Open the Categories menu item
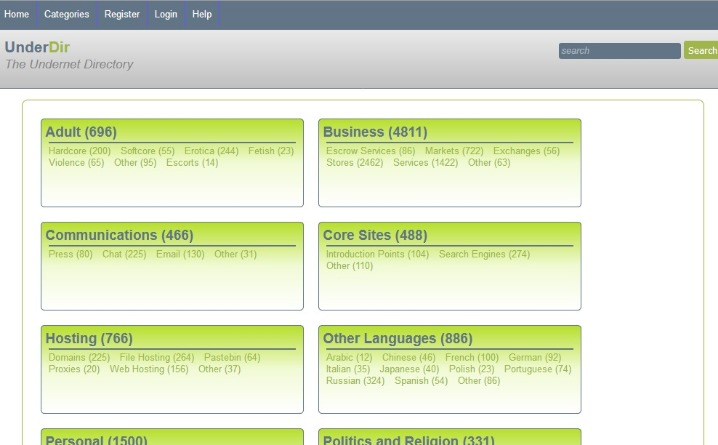 (66, 14)
